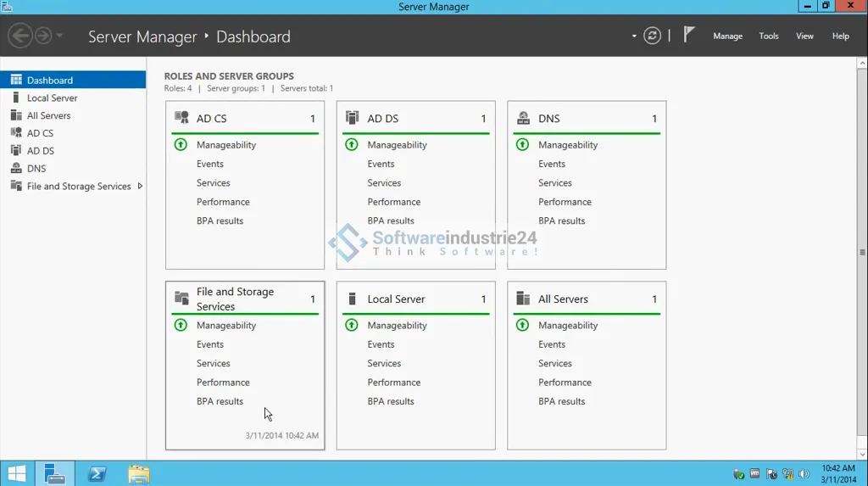Launch Windows PowerShell from the taskbar
The width and height of the screenshot is (868, 486).
click(x=97, y=473)
